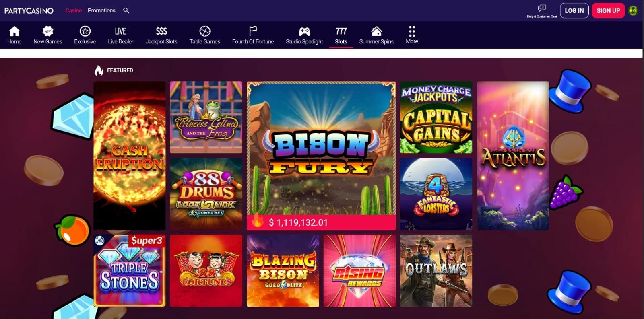Launch the Rising Rewards game

[359, 271]
